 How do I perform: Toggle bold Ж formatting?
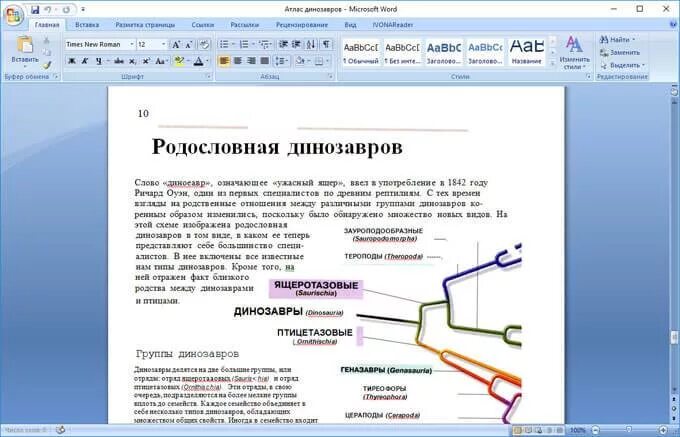tap(72, 61)
